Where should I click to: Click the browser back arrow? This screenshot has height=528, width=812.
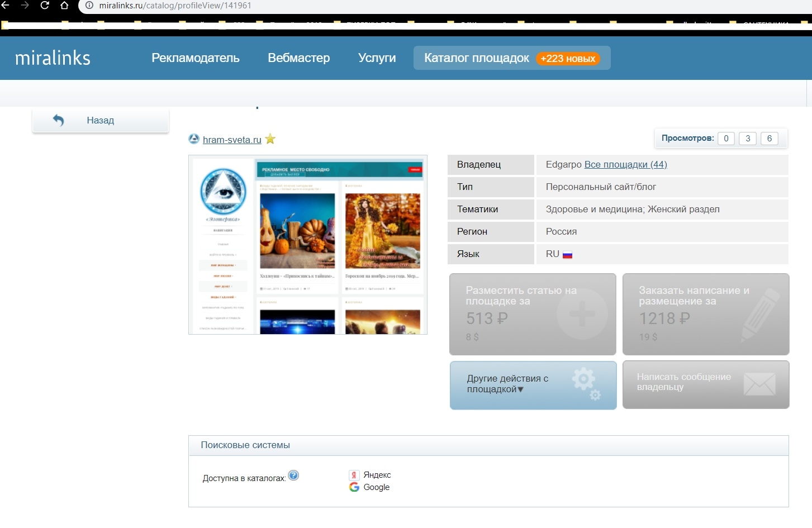[x=6, y=6]
